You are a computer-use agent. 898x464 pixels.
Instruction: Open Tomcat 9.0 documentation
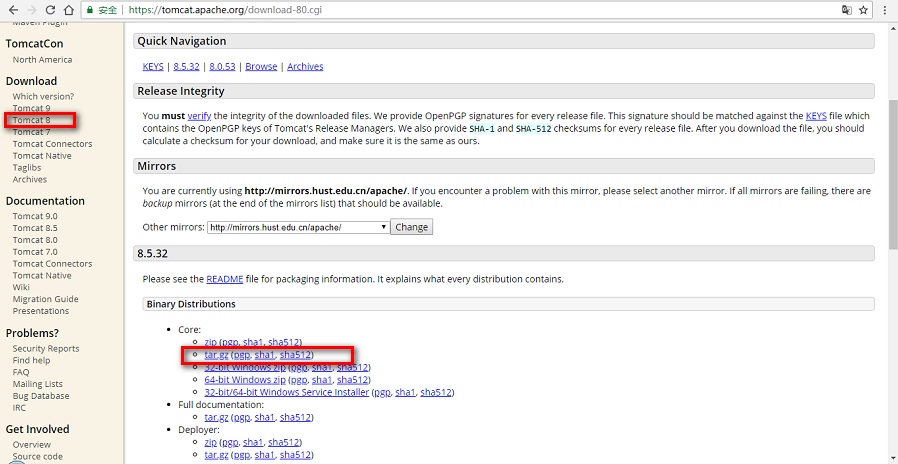click(x=35, y=216)
